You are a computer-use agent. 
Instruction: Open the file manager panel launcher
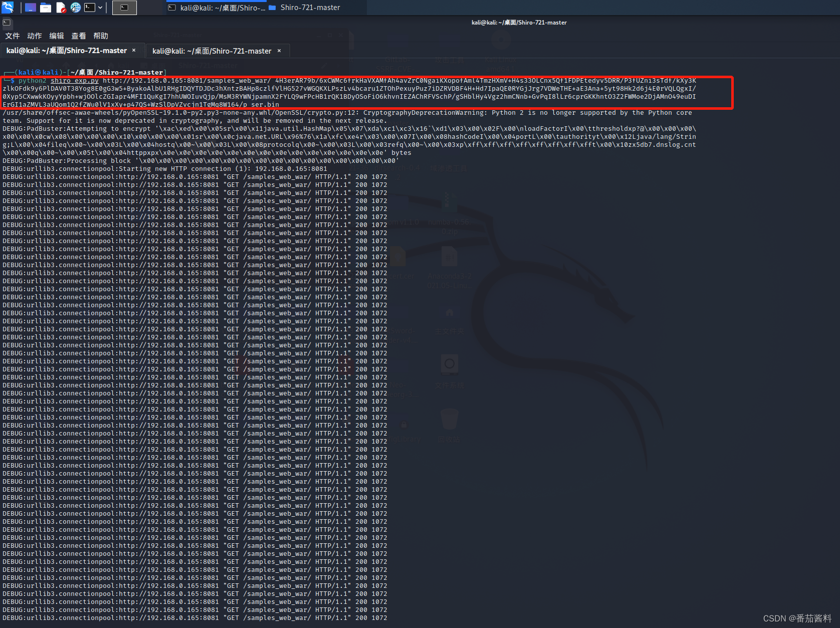46,8
